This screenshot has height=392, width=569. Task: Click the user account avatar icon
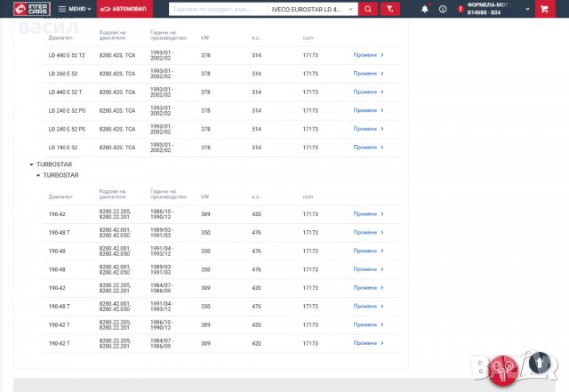tap(460, 9)
